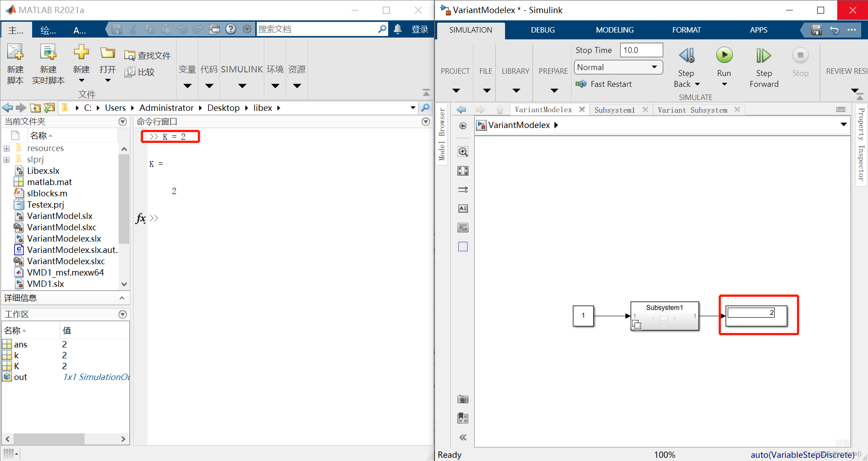Switch to the DEBUG tab
Screen dimensions: 868x461
[x=543, y=30]
